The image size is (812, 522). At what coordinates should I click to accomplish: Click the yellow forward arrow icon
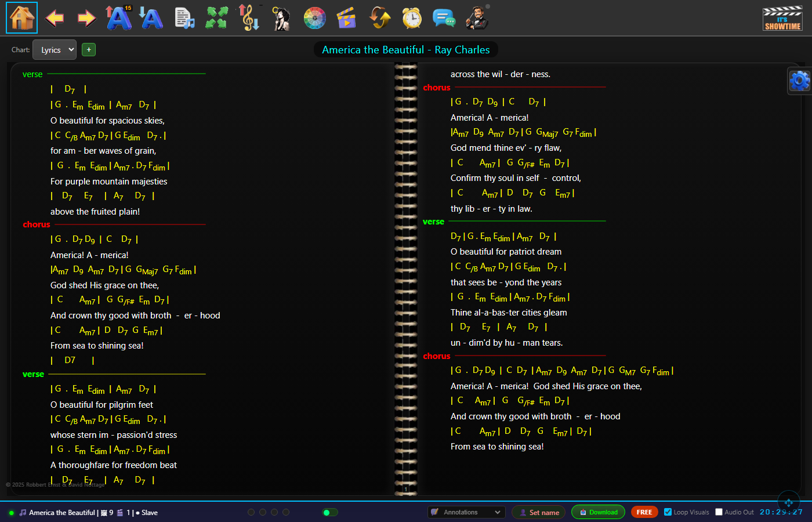pos(87,18)
